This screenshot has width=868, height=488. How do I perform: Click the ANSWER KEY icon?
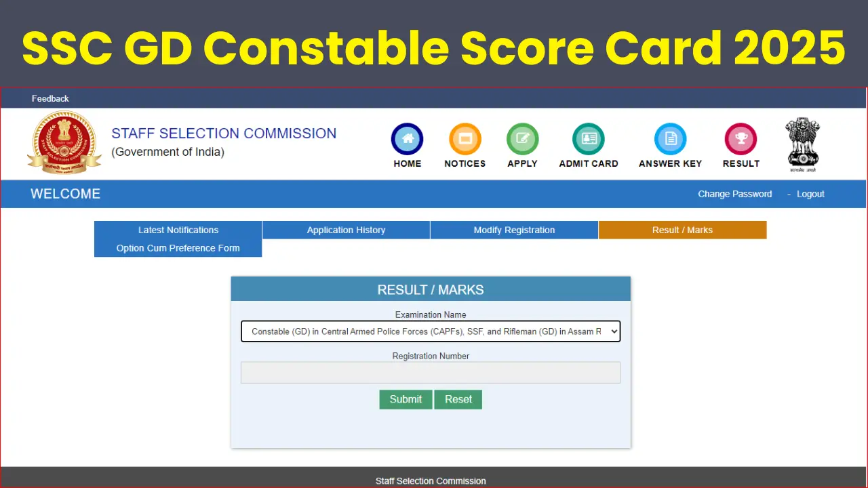point(670,137)
